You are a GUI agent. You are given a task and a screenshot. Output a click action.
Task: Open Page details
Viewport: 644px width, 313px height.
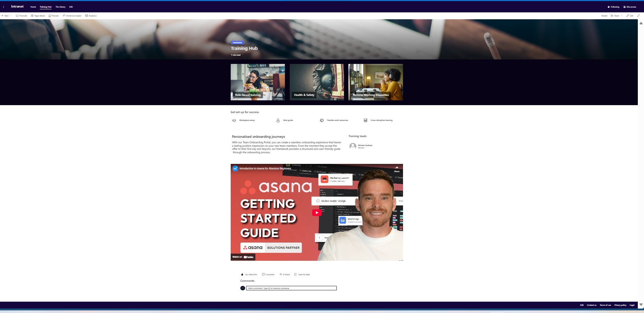(x=38, y=15)
